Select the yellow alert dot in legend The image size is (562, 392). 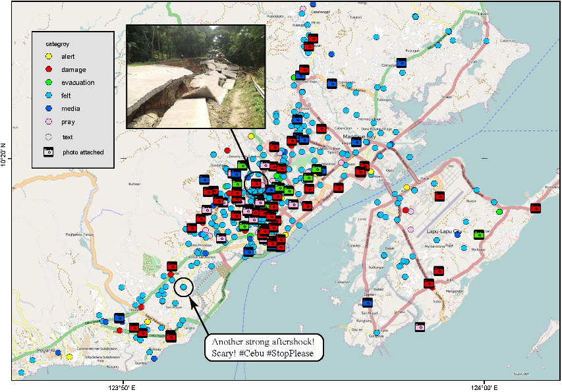point(49,56)
